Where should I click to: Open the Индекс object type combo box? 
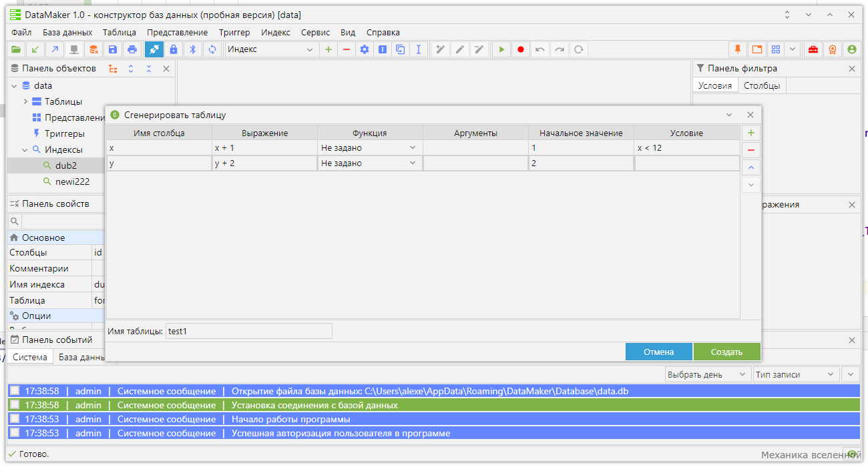270,49
